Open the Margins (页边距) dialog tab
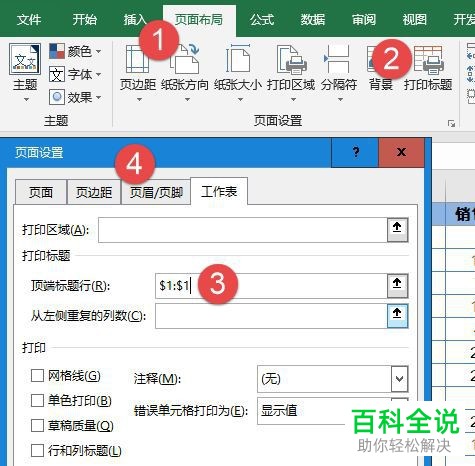This screenshot has width=475, height=466. 94,192
